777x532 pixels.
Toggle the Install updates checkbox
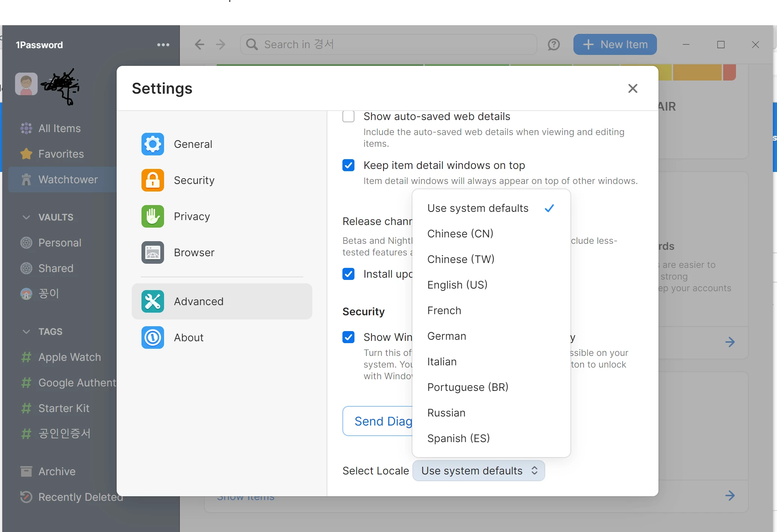(348, 274)
